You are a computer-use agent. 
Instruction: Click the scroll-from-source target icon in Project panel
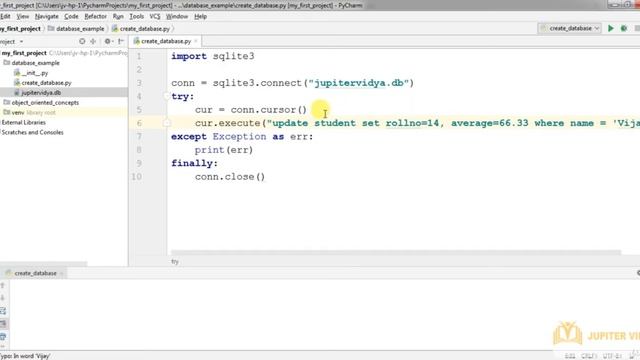click(82, 41)
